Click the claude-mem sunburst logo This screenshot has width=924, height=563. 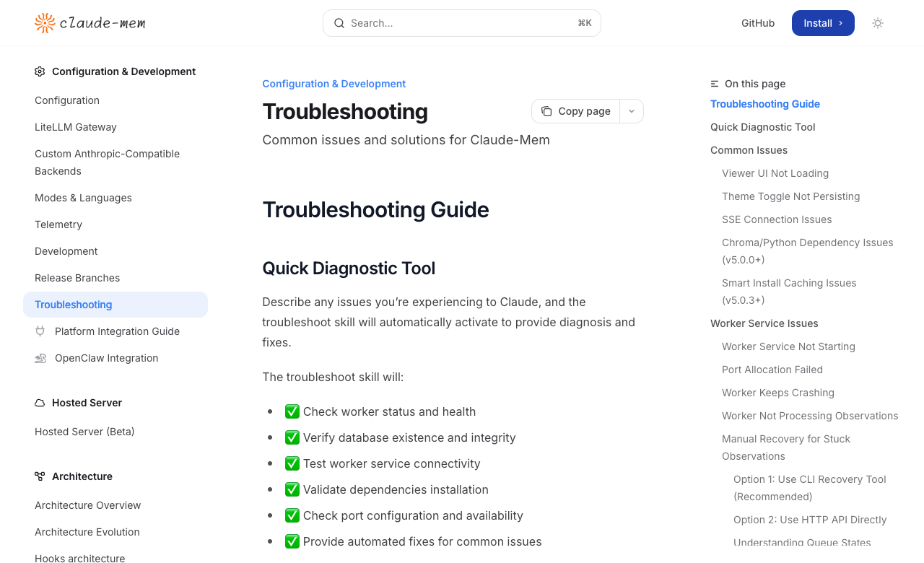click(x=45, y=23)
